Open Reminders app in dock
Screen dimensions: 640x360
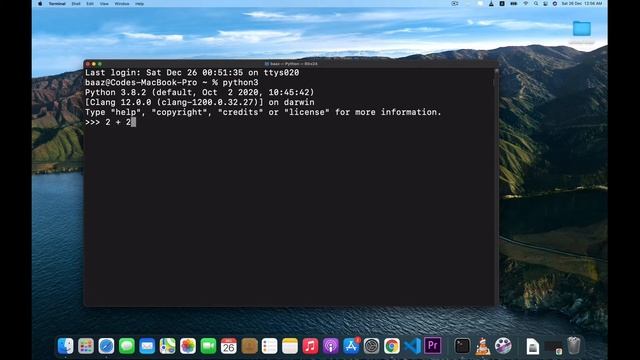[x=269, y=346]
